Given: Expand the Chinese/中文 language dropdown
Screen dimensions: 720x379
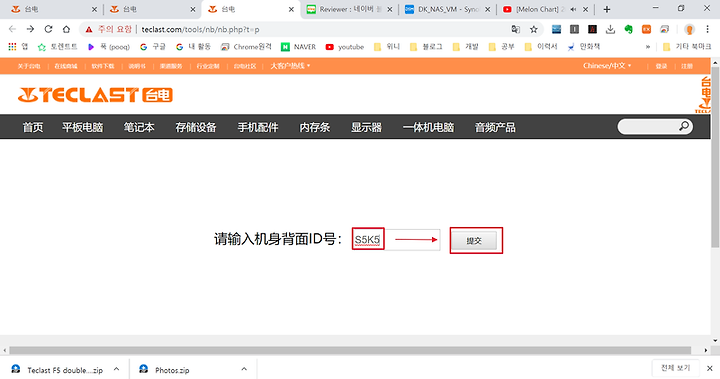Looking at the screenshot, I should (607, 66).
